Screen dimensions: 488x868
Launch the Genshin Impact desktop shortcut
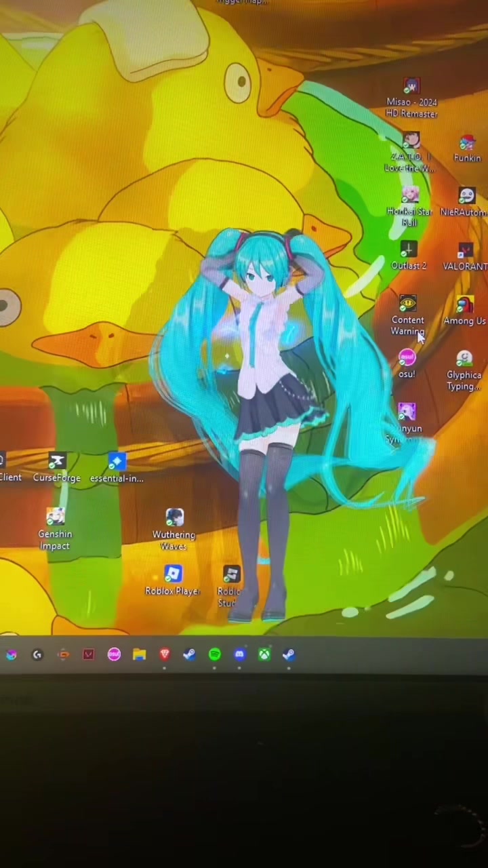55,530
